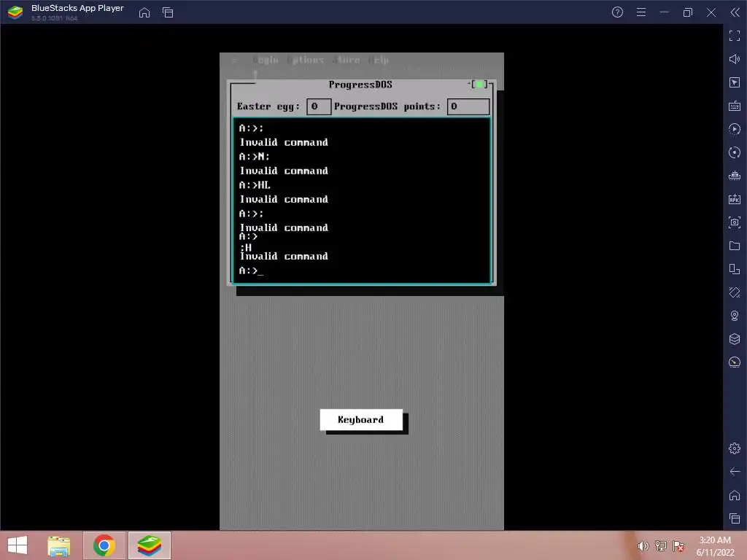Image resolution: width=747 pixels, height=560 pixels.
Task: Open the macro recorder play icon
Action: pos(734,129)
